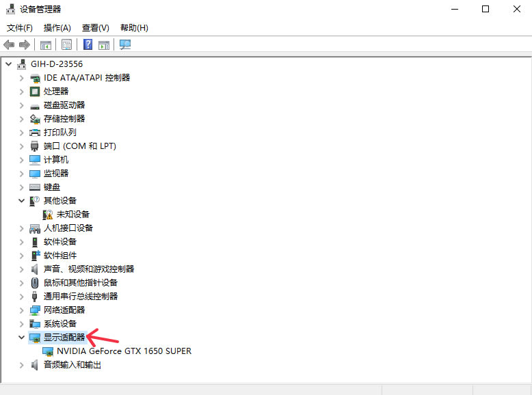The width and height of the screenshot is (532, 395).
Task: Click the 软件设备 icon
Action: coord(35,242)
